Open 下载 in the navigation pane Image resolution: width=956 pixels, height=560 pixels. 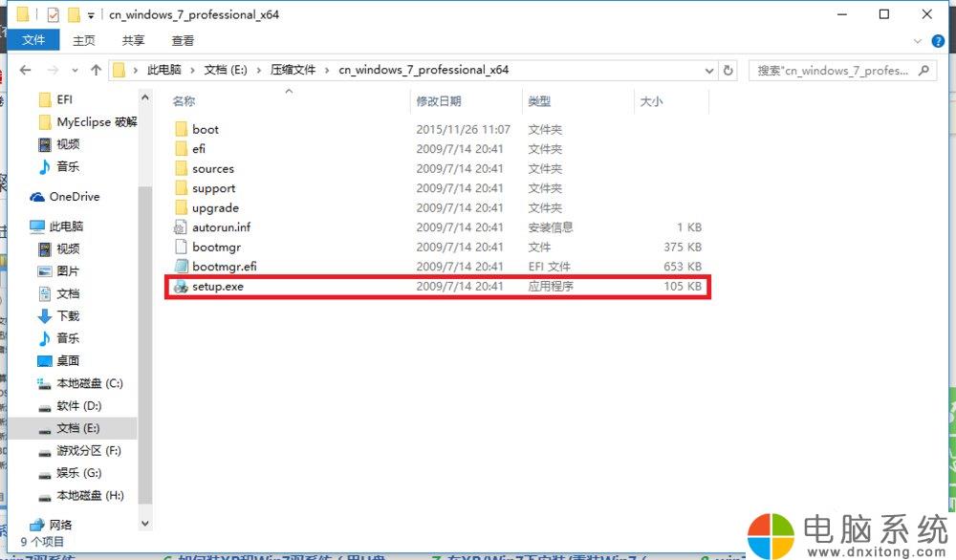(58, 315)
